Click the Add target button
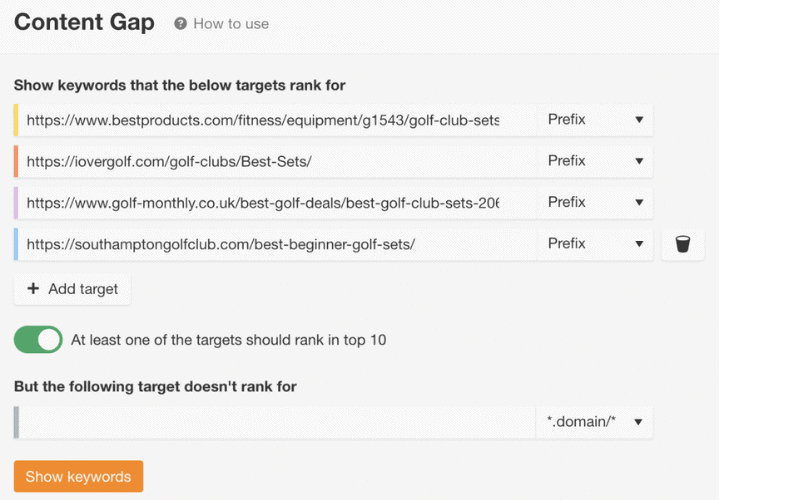Image resolution: width=800 pixels, height=500 pixels. 72,289
